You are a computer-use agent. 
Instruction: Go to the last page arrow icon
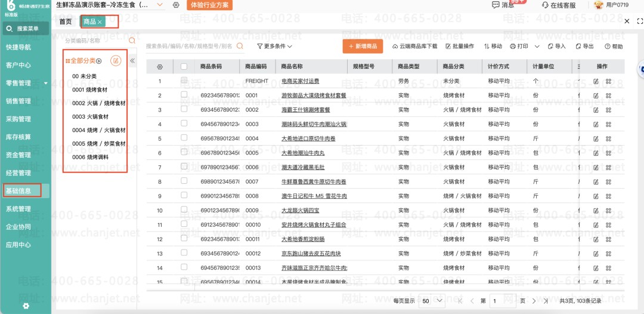tap(546, 301)
